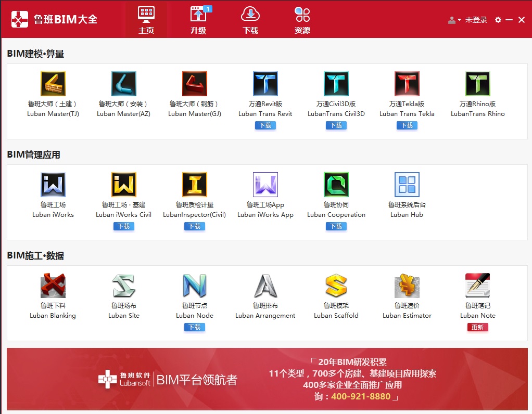Minimize the 鲁班BIM大全 window

[509, 20]
